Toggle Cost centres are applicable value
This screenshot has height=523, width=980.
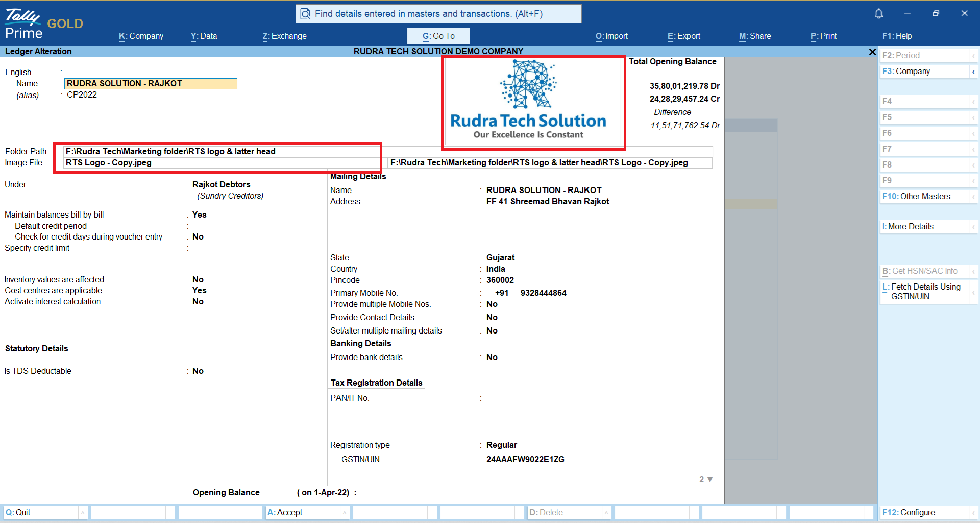point(200,291)
